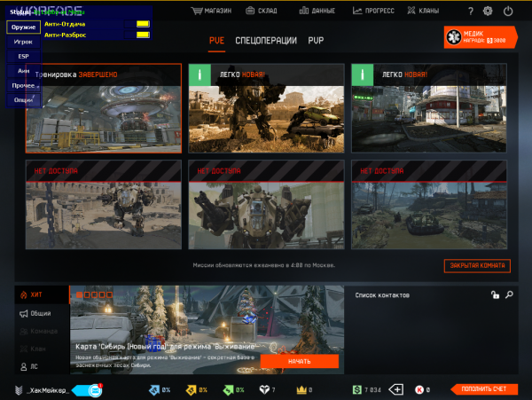The height and width of the screenshot is (400, 532).
Task: Click the question mark help icon
Action: (x=471, y=12)
